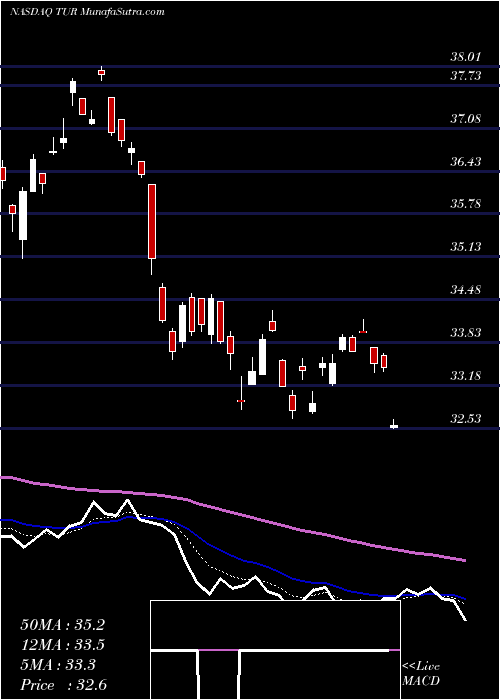Screen dimensions: 500x700
Task: Click the 5MA : 33.3 reading
Action: 58,666
